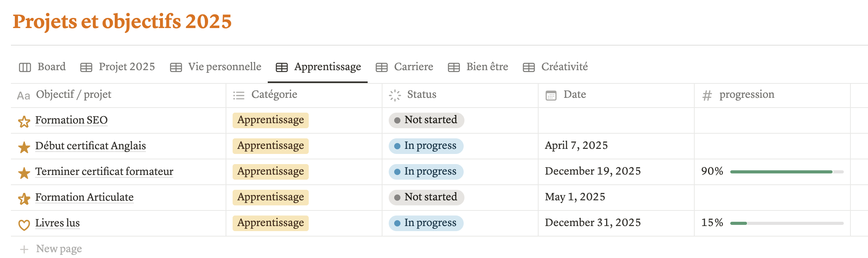Open the Carriere tab

coord(405,67)
